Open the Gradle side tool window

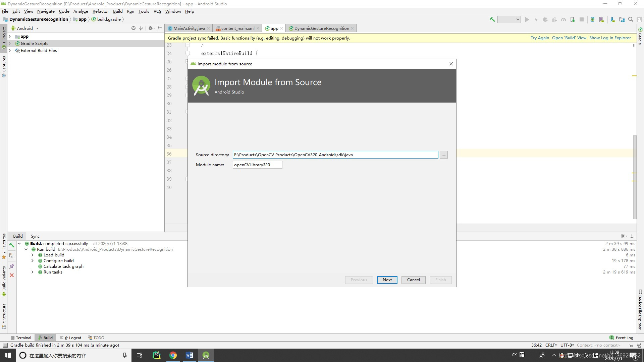tap(640, 36)
